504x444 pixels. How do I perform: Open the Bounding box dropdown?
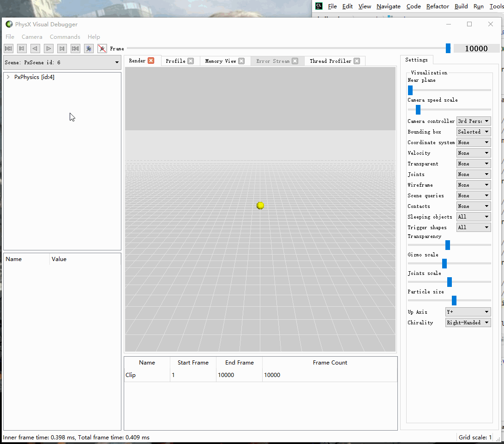(474, 132)
